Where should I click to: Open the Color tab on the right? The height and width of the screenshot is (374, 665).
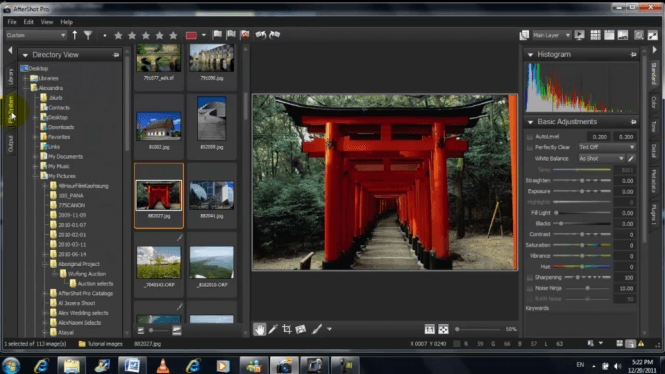[654, 102]
